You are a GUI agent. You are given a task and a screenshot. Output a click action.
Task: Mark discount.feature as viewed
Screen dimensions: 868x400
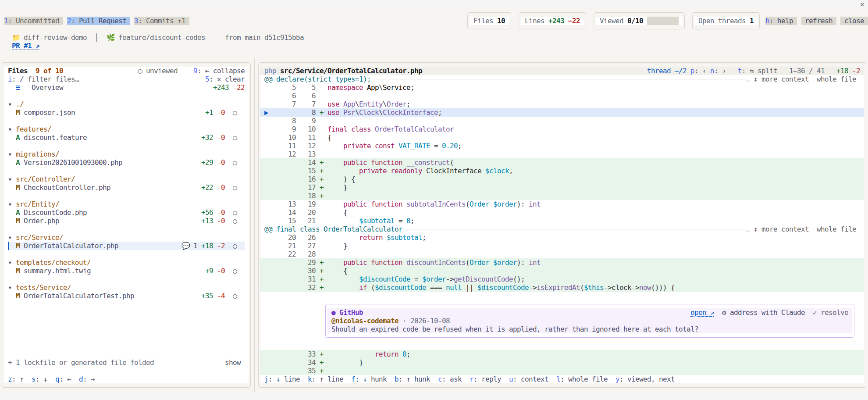click(x=235, y=138)
